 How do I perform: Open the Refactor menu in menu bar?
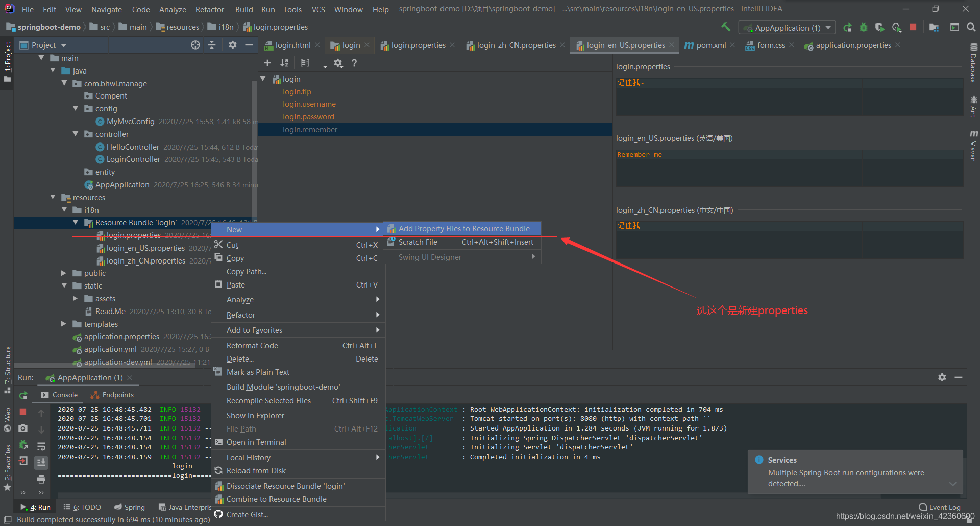pos(209,9)
